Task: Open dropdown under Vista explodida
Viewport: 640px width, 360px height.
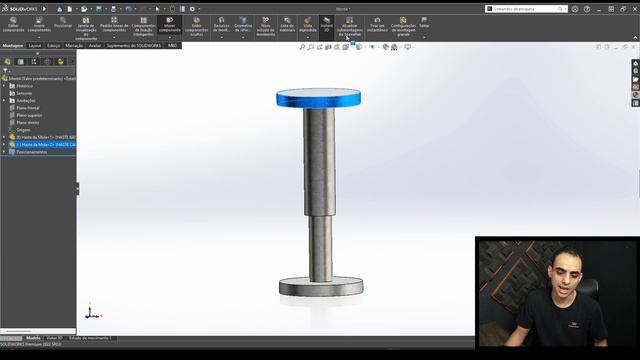Action: [308, 38]
